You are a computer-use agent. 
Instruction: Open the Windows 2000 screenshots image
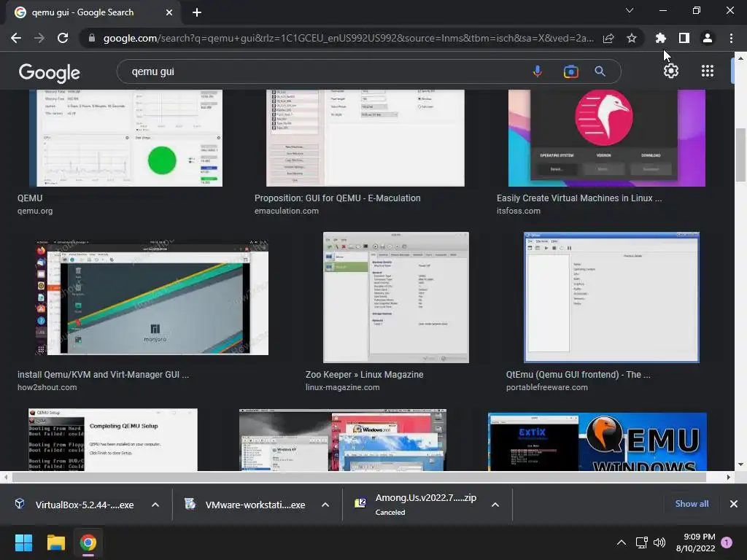click(343, 440)
